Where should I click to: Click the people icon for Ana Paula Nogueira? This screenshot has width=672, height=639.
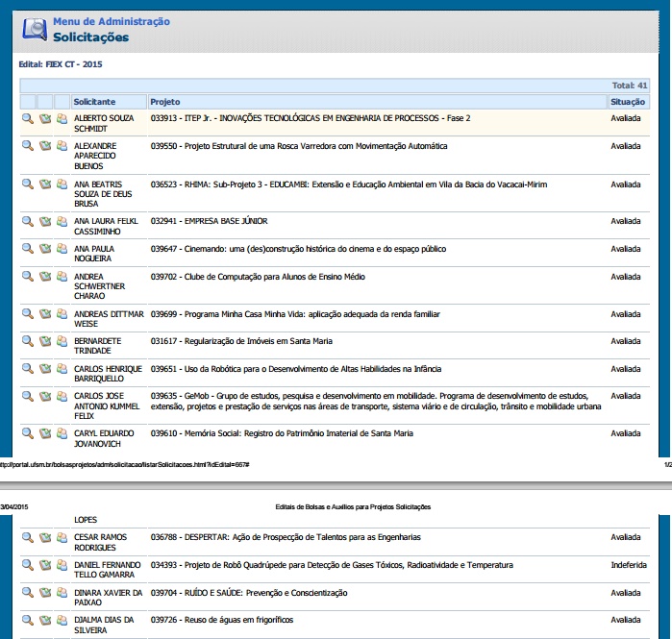62,250
